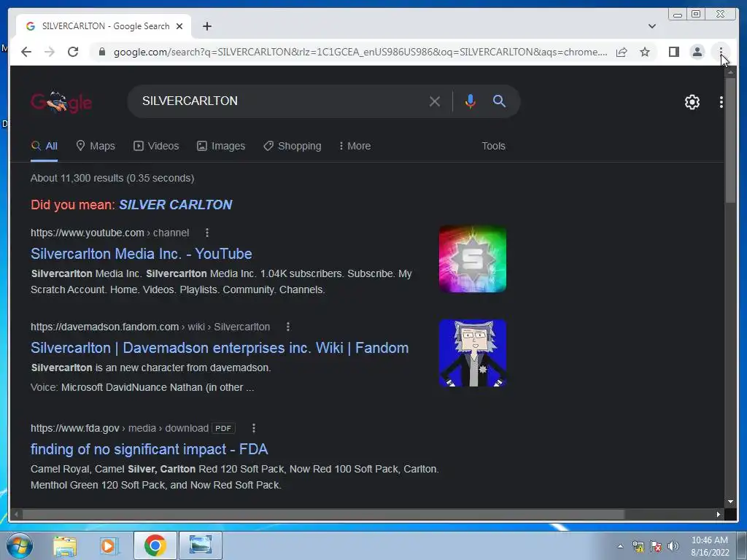Image resolution: width=747 pixels, height=560 pixels.
Task: Open the Google page three-dot menu
Action: [721, 102]
